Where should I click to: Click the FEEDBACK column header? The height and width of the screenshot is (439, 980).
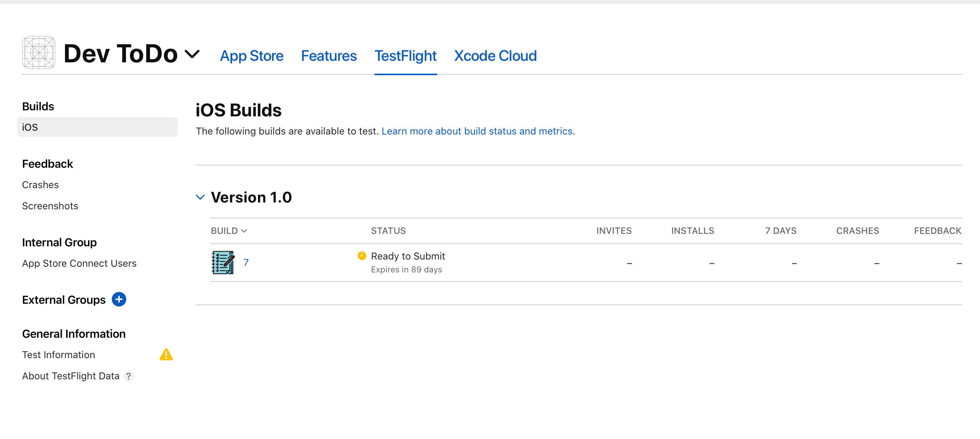tap(938, 231)
